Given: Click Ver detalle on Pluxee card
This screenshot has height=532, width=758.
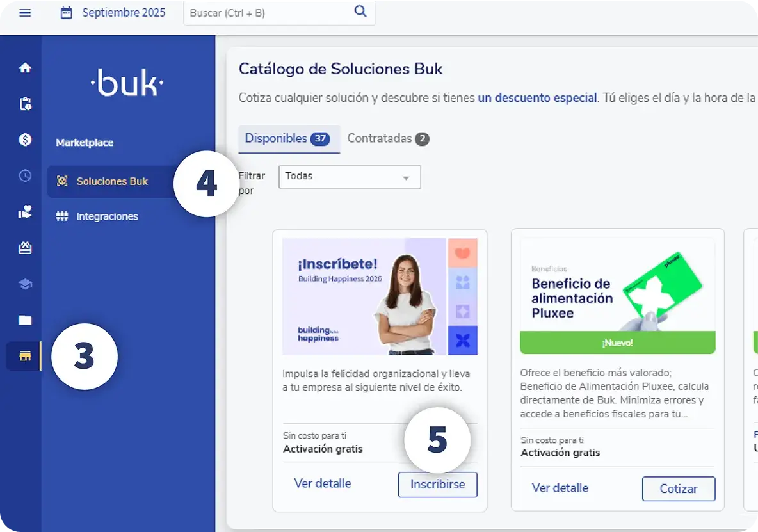Looking at the screenshot, I should coord(560,488).
